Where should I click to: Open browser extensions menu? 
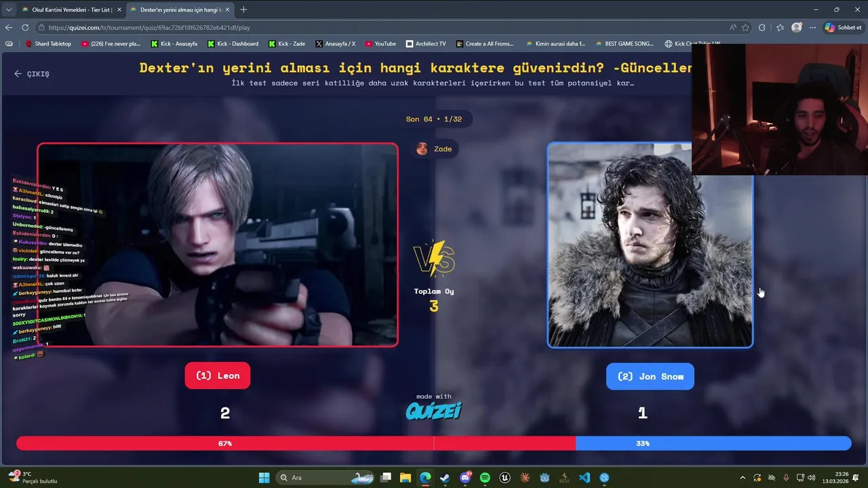[x=762, y=28]
